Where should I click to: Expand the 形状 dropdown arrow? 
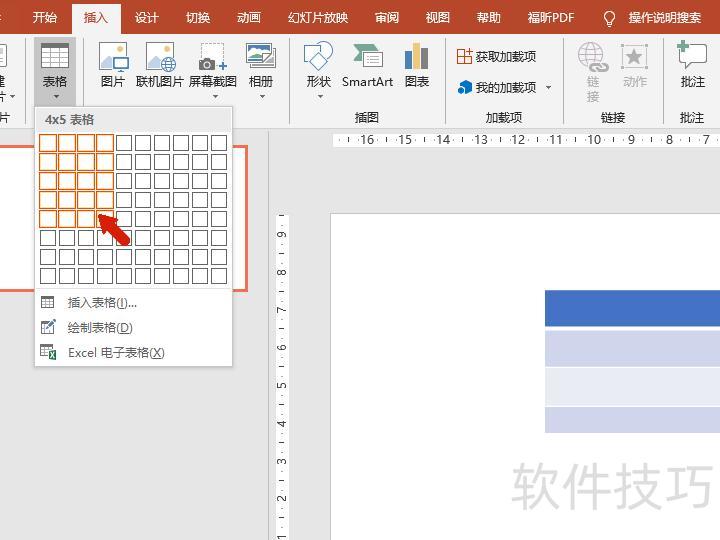(320, 97)
